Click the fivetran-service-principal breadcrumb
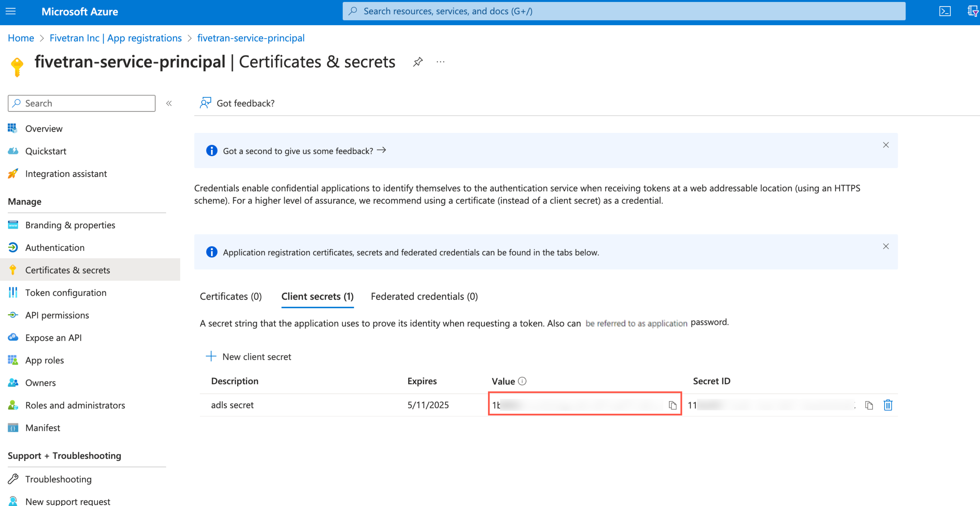This screenshot has height=506, width=980. (x=251, y=38)
